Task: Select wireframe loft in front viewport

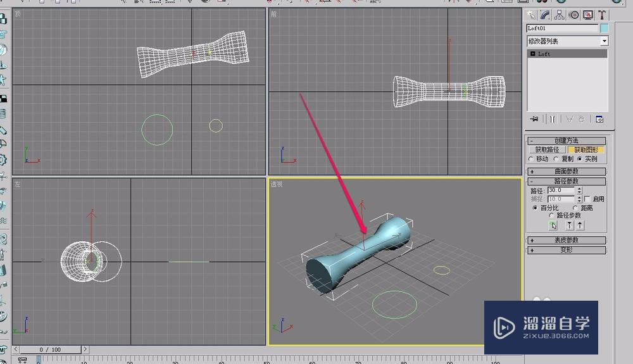Action: tap(448, 91)
